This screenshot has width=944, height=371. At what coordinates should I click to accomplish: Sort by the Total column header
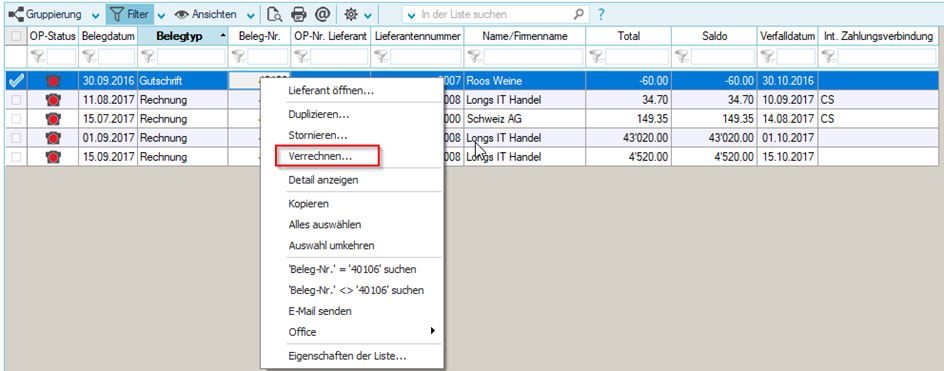click(x=628, y=36)
